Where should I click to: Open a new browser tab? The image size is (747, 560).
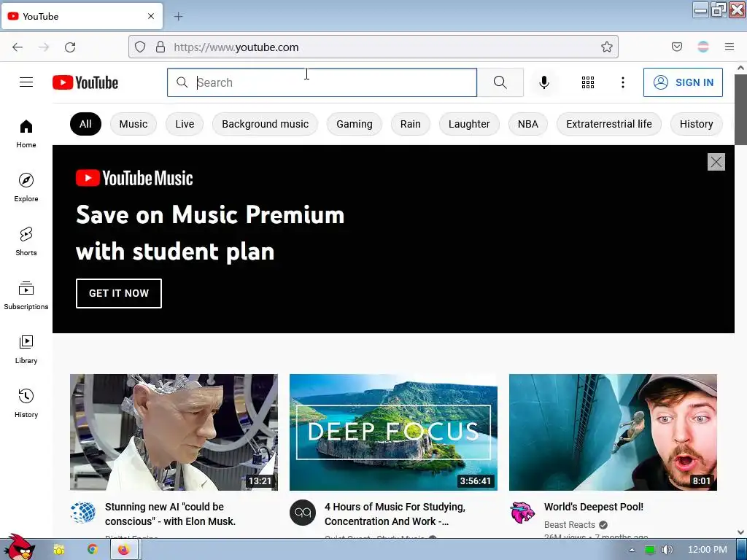point(178,17)
